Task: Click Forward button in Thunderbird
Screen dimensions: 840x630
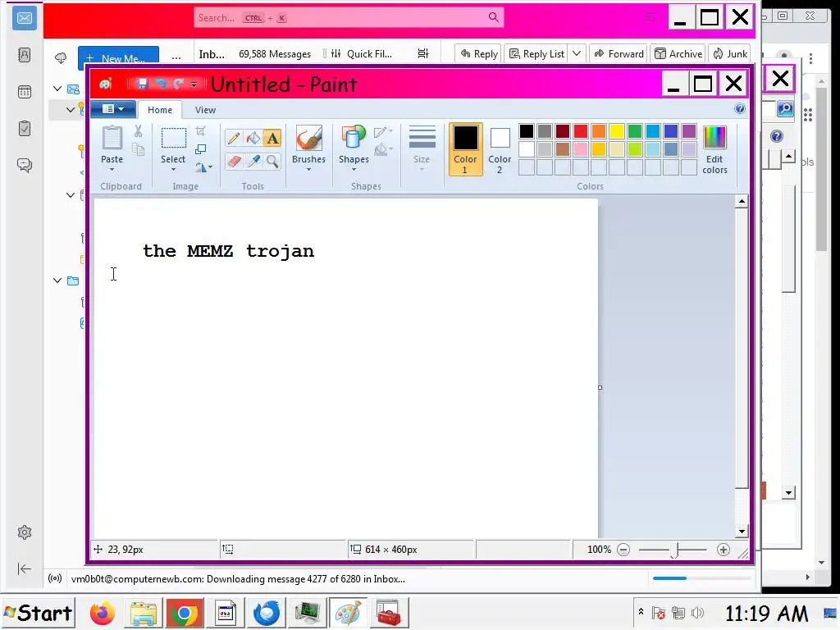Action: pos(619,53)
